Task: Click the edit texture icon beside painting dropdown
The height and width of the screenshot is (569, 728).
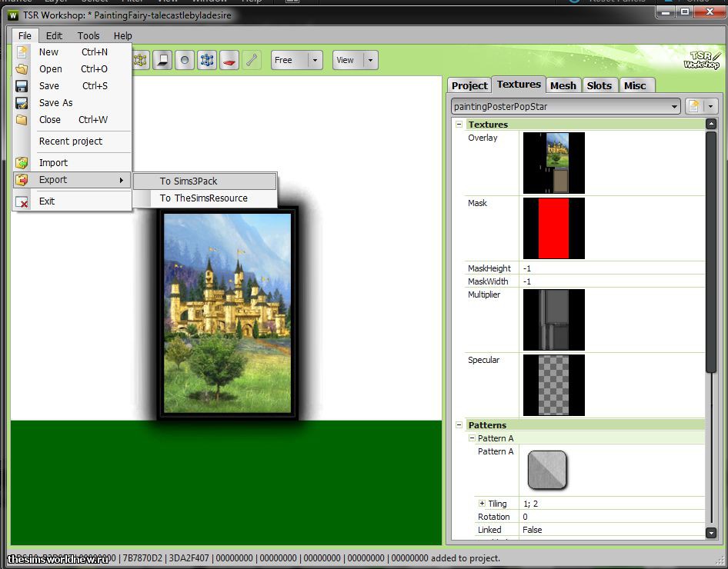Action: coord(693,106)
